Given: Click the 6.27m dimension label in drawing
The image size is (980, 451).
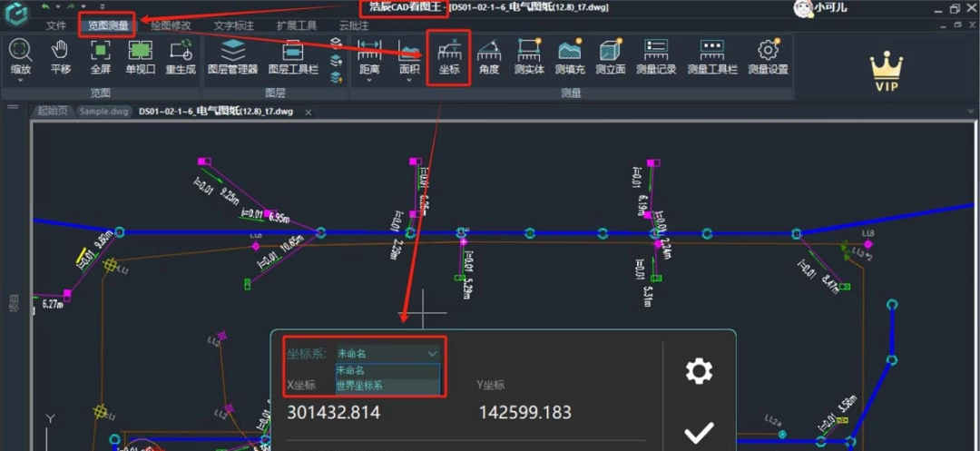Looking at the screenshot, I should 54,304.
